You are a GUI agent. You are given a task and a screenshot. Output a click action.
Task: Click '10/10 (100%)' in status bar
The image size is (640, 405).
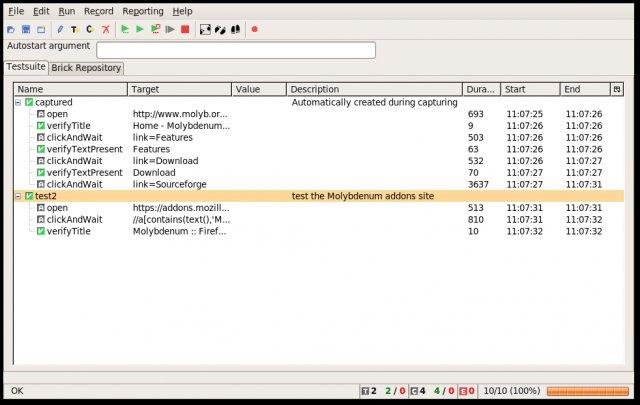[x=512, y=391]
